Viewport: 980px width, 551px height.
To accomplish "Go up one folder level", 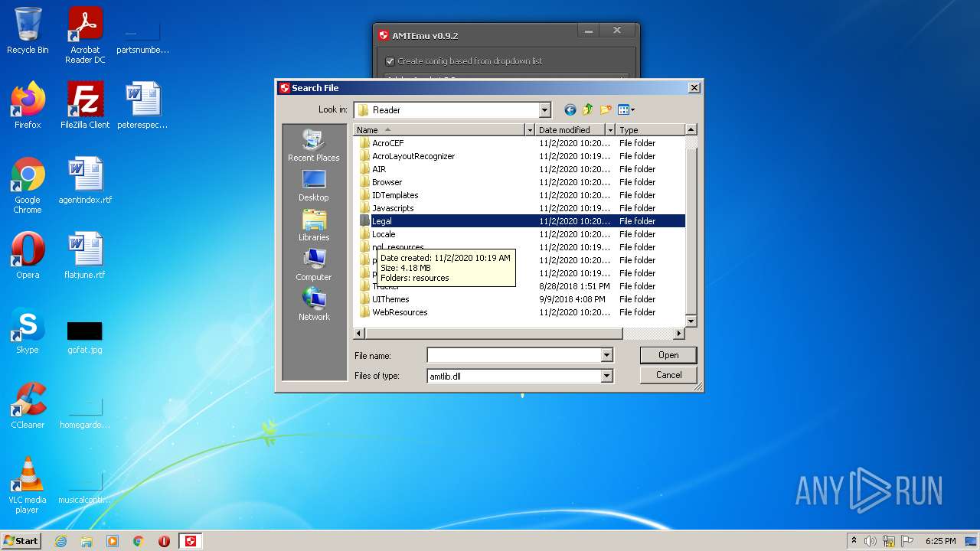I will point(588,110).
